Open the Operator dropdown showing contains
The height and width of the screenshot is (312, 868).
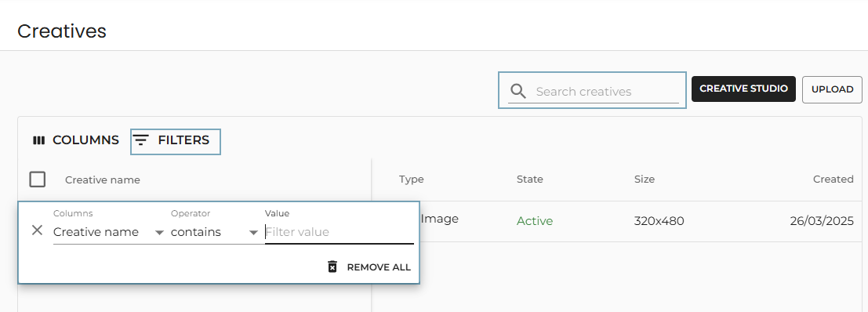point(215,232)
